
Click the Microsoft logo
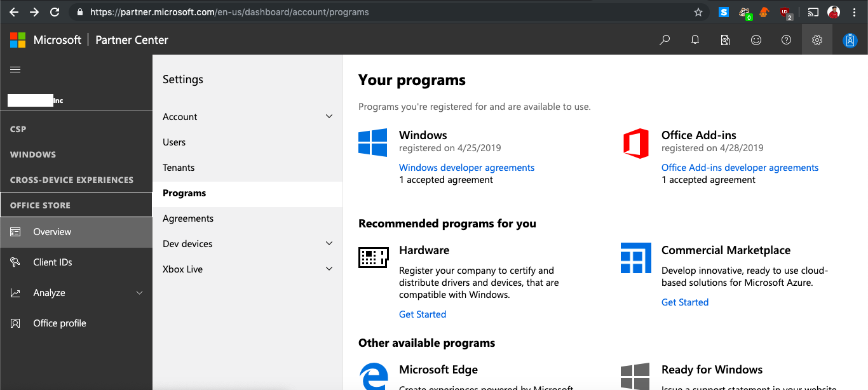pos(18,40)
